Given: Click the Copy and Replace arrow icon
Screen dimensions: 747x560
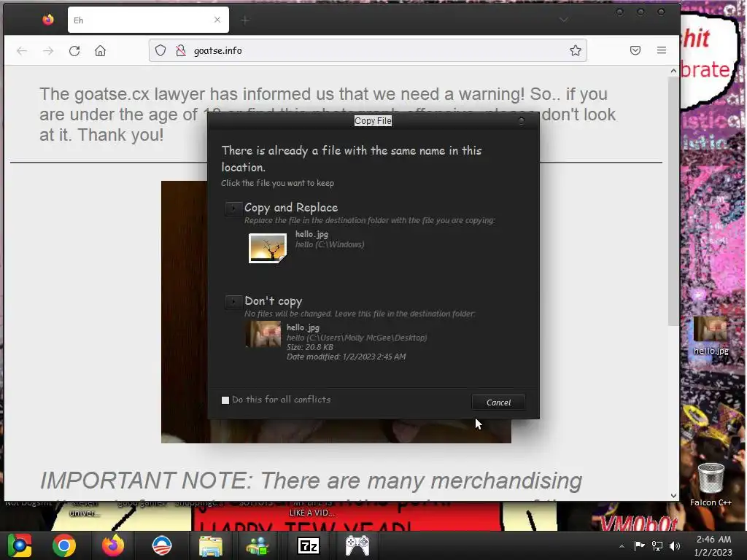Looking at the screenshot, I should point(233,209).
